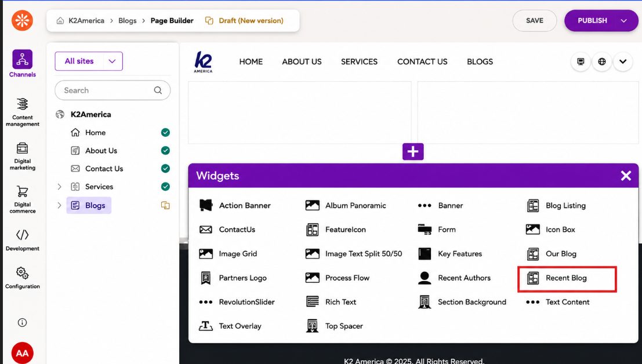642x364 pixels.
Task: Add the FeatureIcon widget
Action: (336, 230)
